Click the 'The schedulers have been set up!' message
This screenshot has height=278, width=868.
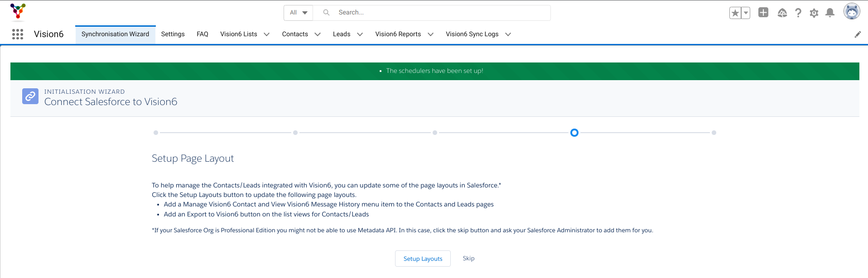(434, 71)
